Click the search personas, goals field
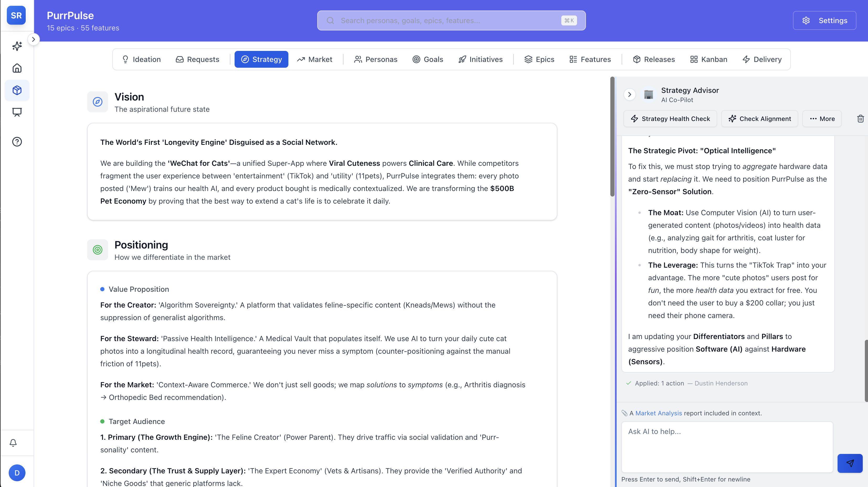 coord(451,20)
